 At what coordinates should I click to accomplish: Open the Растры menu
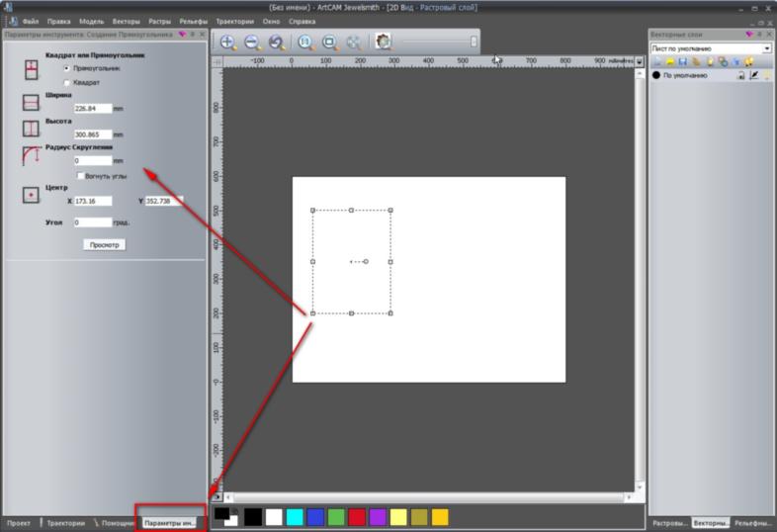pyautogui.click(x=159, y=22)
